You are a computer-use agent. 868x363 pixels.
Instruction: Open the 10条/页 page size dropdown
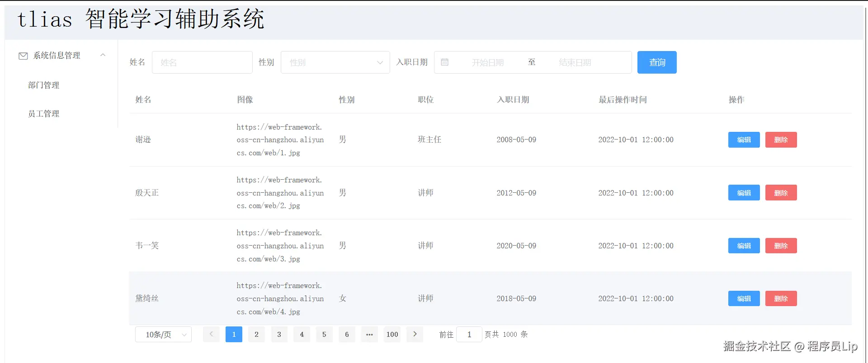click(x=163, y=334)
